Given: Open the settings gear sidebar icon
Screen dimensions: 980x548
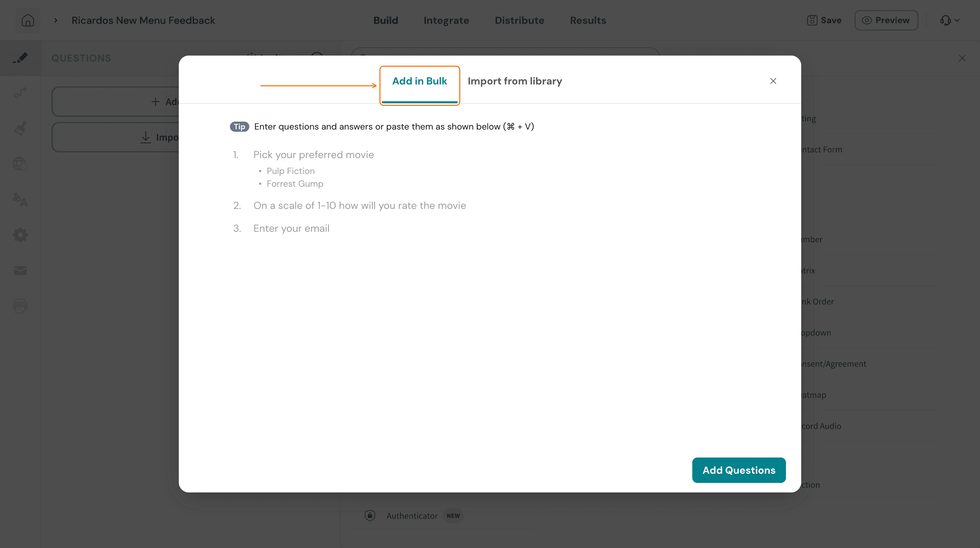Looking at the screenshot, I should (x=20, y=235).
